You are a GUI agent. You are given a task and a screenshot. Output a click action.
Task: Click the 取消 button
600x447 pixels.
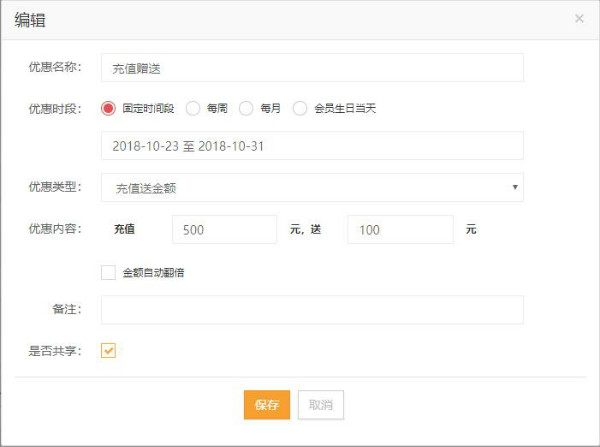click(x=320, y=404)
